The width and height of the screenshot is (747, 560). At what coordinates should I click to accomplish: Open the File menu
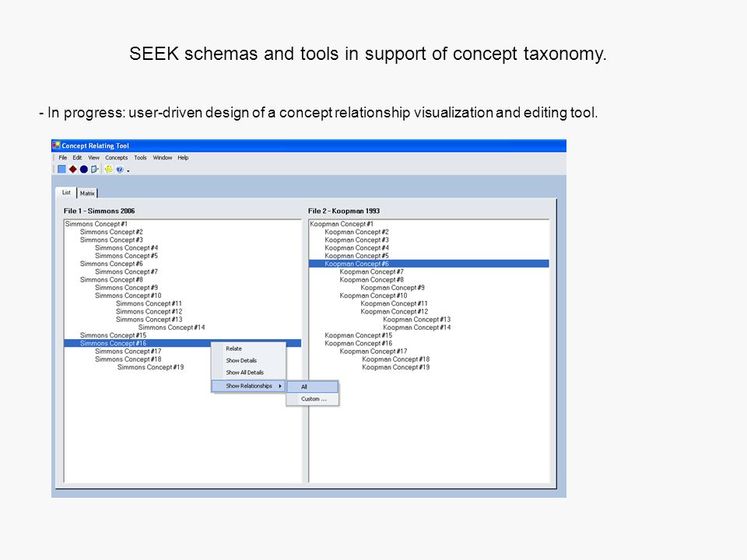(x=63, y=158)
